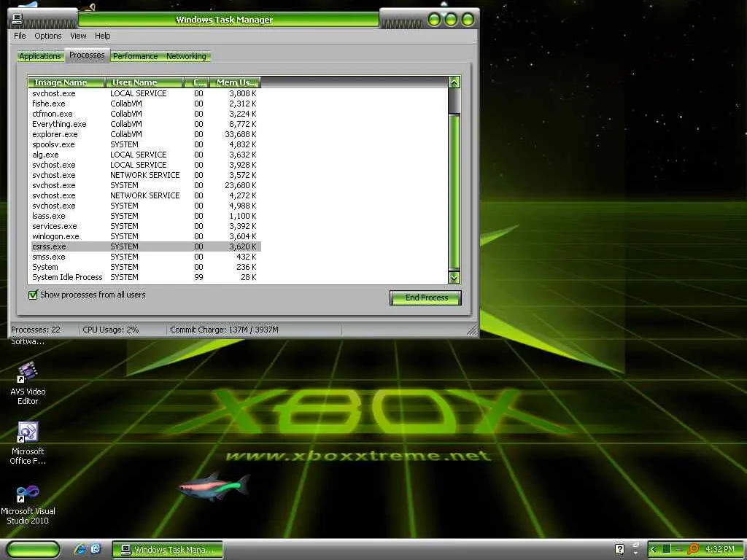
Task: Open the AVS Video Editor desktop shortcut
Action: (28, 384)
